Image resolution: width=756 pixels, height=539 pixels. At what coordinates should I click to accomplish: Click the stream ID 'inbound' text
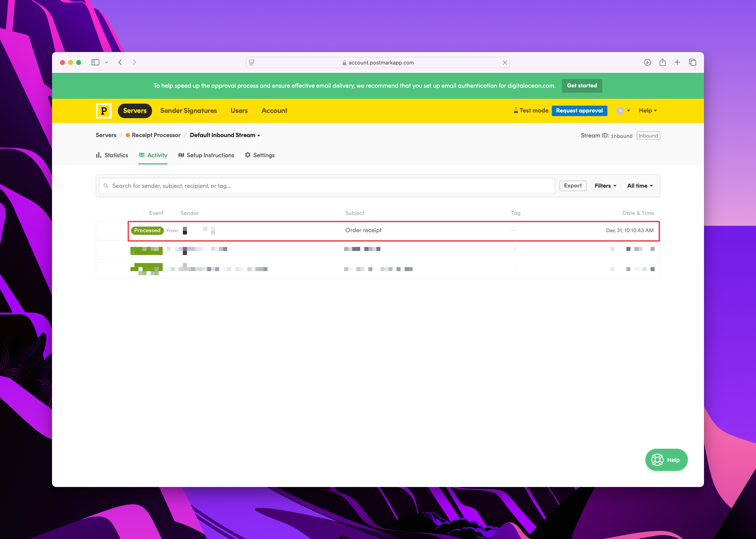click(x=621, y=136)
